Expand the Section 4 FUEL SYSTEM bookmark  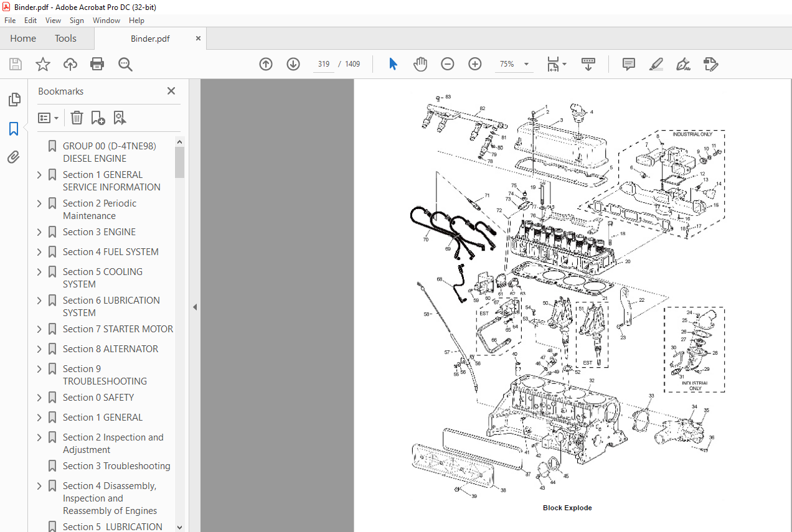pos(39,252)
